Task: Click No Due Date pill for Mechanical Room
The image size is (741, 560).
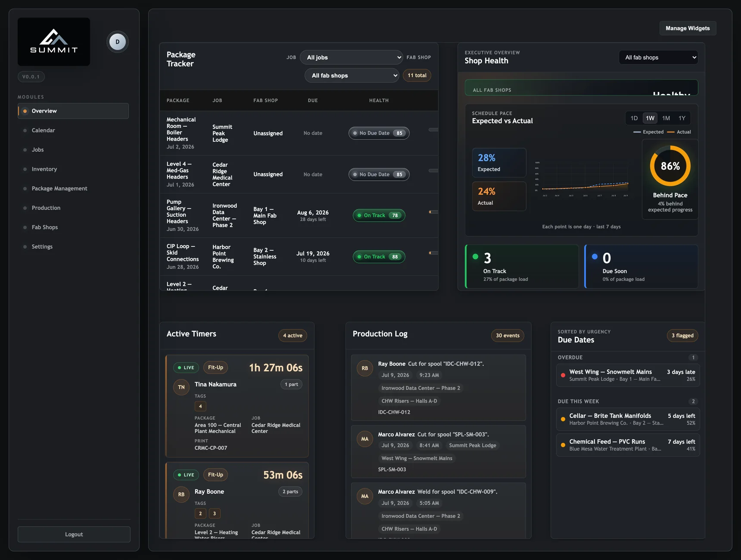Action: (379, 133)
